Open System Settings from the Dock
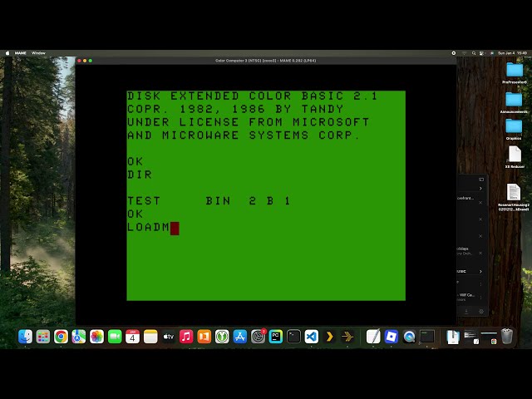 258,337
